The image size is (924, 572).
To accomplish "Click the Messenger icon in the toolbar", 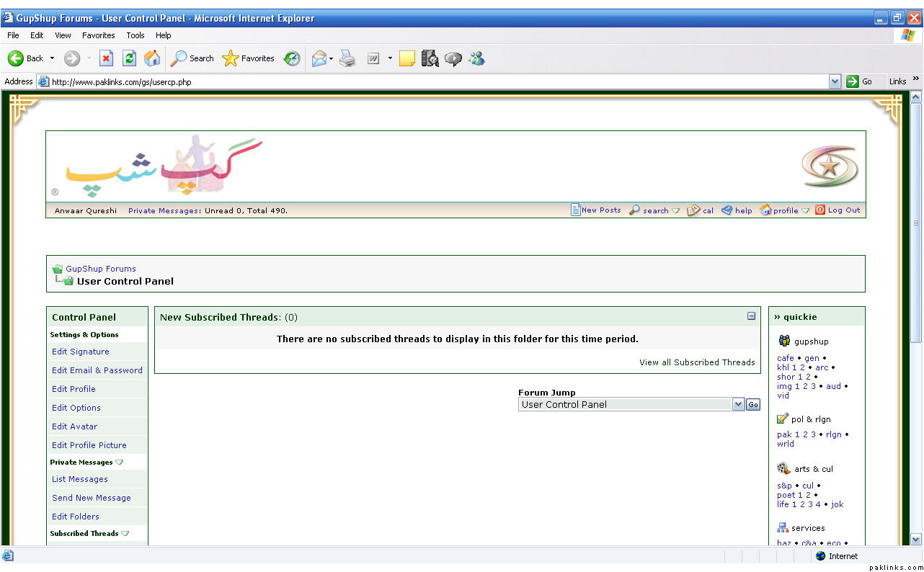I will (476, 58).
